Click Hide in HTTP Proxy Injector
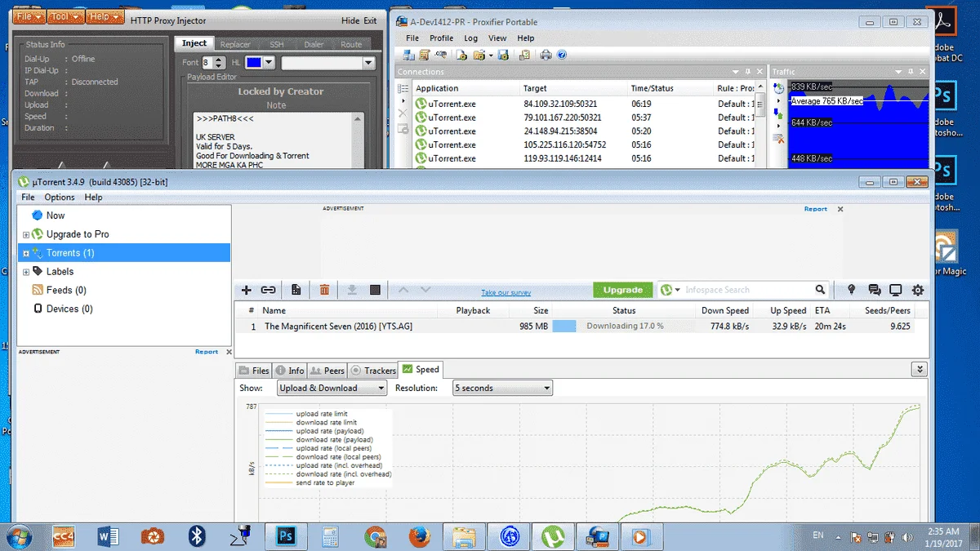The image size is (980, 551). click(350, 21)
